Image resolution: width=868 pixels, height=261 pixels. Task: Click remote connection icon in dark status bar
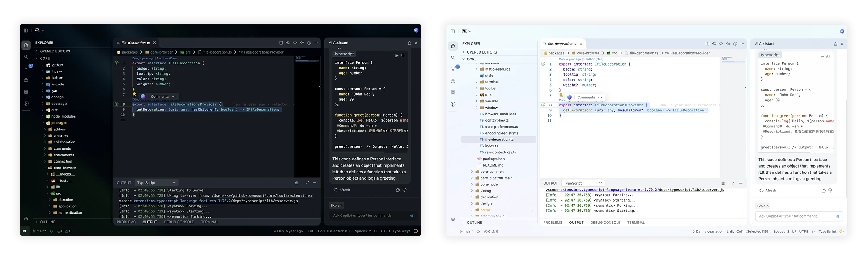(25, 231)
